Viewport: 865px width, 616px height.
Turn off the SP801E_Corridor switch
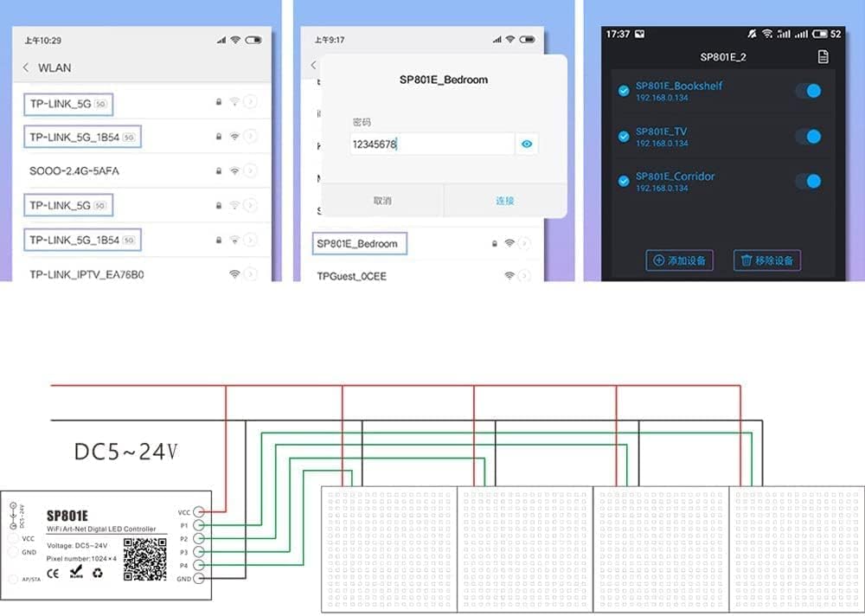tap(807, 181)
